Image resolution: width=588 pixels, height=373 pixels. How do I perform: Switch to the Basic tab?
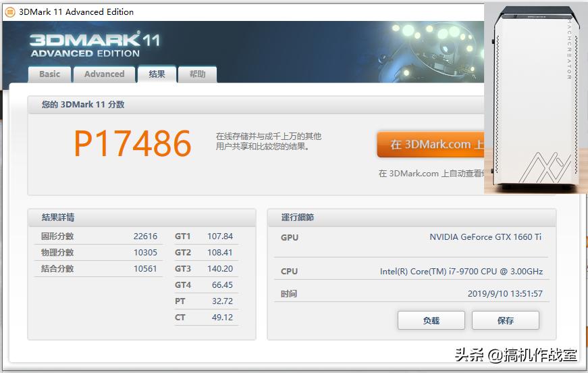click(x=49, y=74)
